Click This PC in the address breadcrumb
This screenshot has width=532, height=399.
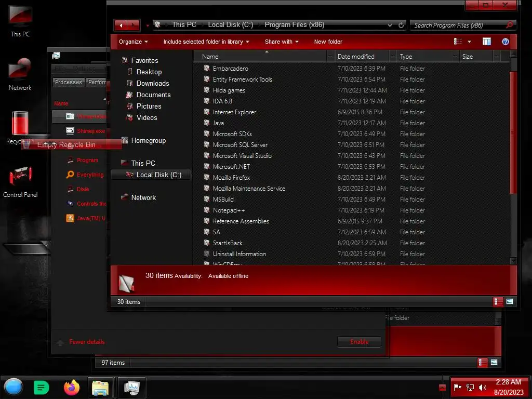pyautogui.click(x=184, y=25)
